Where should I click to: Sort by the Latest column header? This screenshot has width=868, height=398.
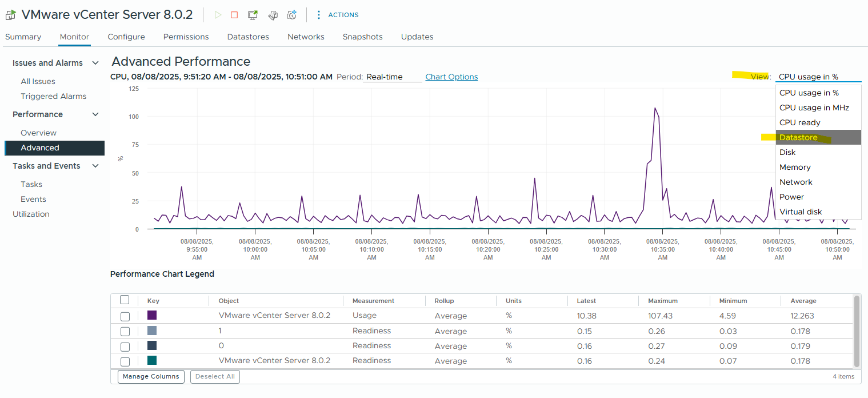click(586, 301)
